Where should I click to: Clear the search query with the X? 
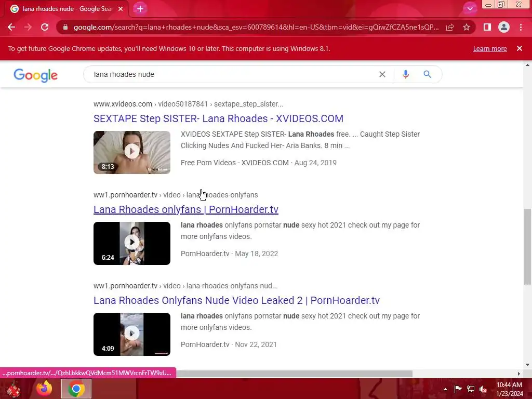(382, 74)
